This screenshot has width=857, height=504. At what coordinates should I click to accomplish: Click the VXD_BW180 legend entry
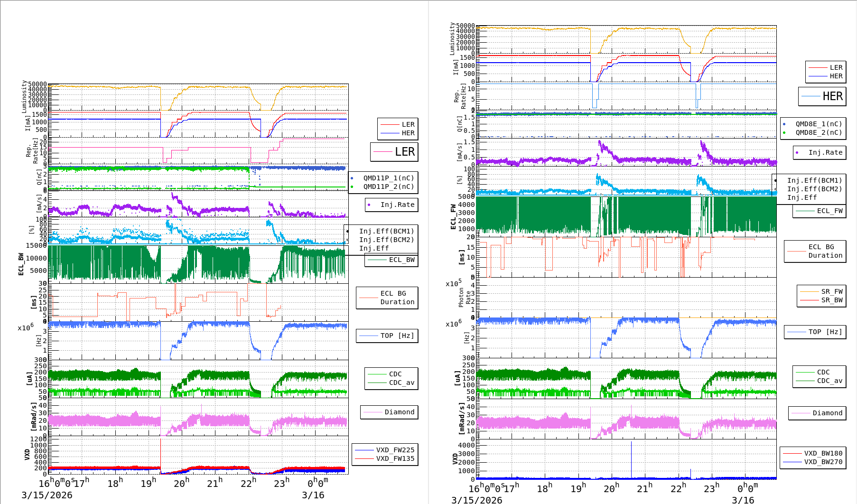822,453
